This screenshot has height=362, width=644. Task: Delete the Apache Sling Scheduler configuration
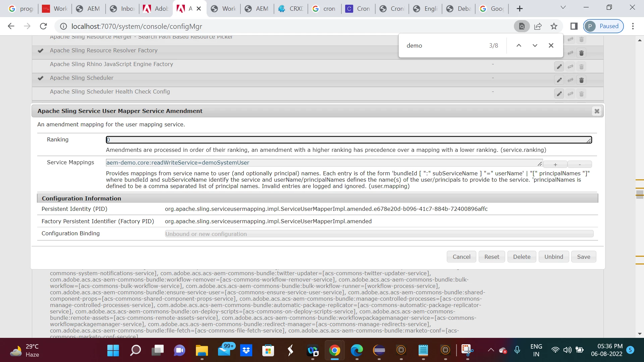(x=581, y=80)
